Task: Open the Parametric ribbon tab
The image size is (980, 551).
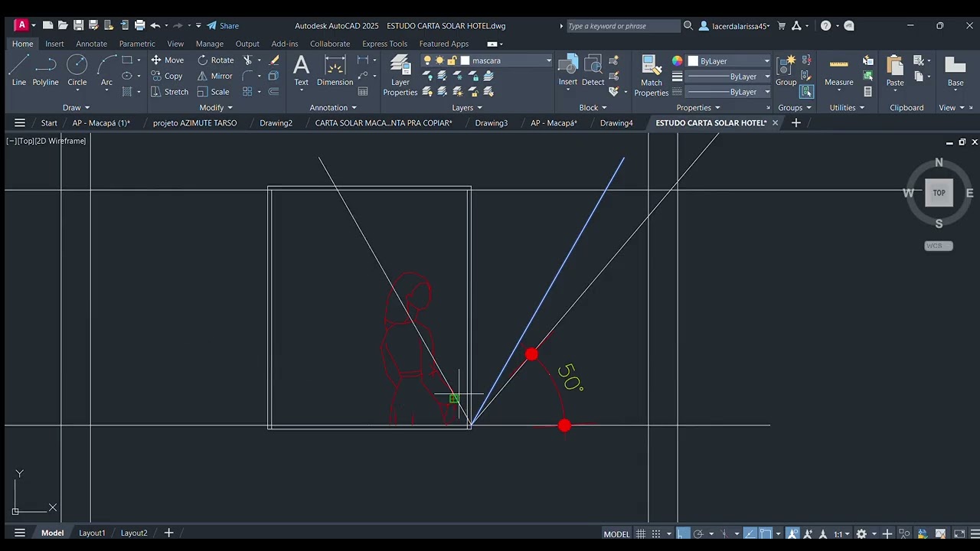Action: 137,44
